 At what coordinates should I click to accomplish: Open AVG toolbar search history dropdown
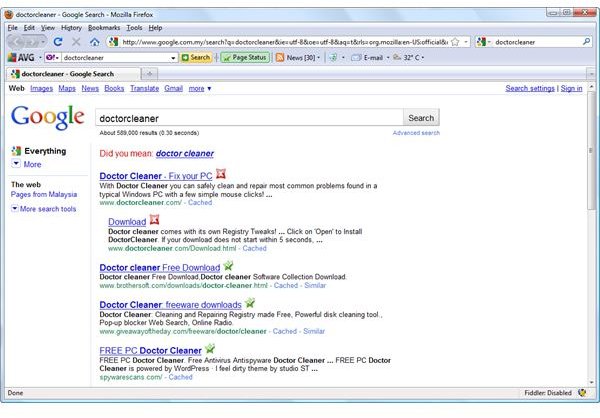(x=173, y=58)
